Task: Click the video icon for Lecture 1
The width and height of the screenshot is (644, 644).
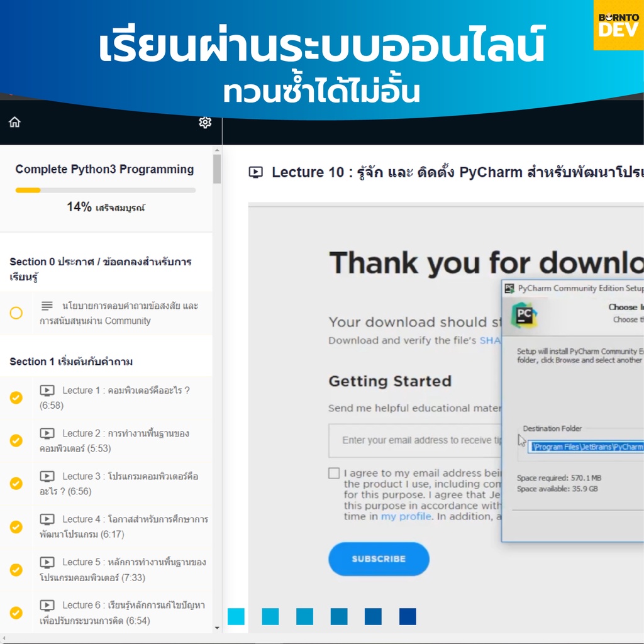Action: [x=47, y=391]
